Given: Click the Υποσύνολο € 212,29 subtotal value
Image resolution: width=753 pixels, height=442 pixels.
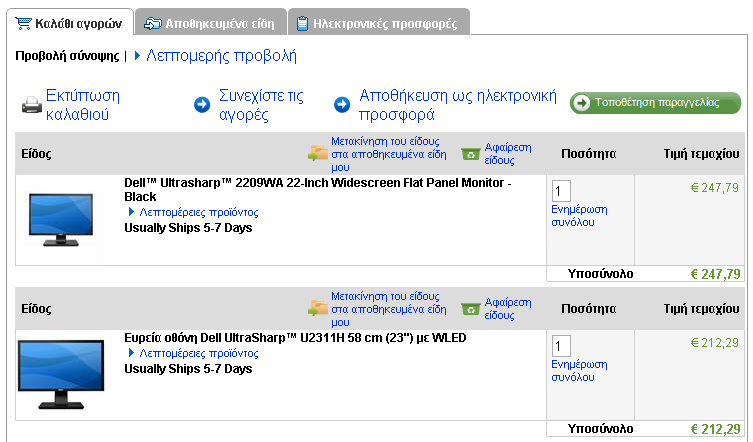Looking at the screenshot, I should point(715,429).
